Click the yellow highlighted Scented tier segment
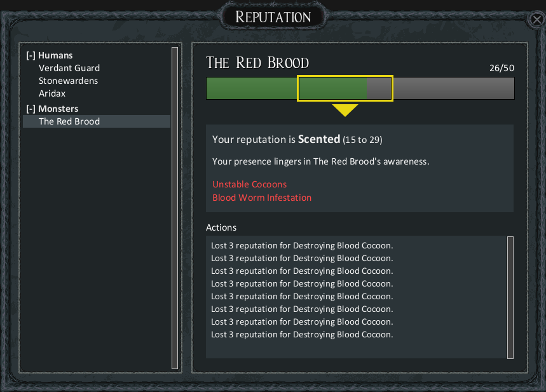546x392 pixels. click(x=345, y=88)
